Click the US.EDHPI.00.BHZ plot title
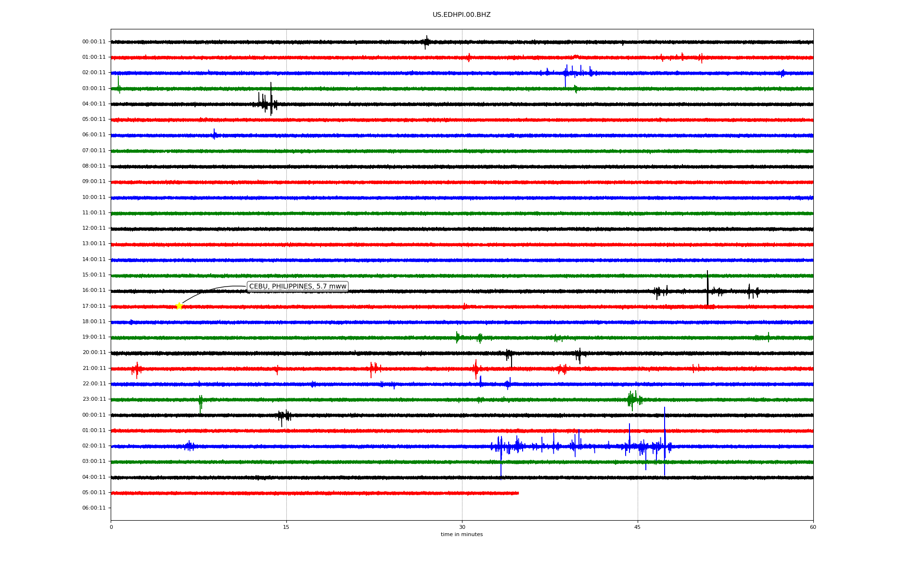Viewport: 924px width, 578px height. [x=462, y=15]
